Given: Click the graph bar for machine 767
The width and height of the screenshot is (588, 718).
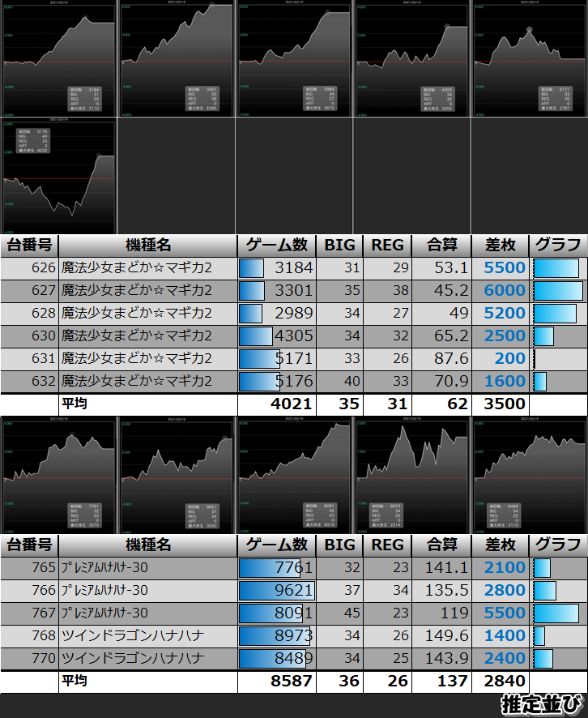Looking at the screenshot, I should (556, 613).
